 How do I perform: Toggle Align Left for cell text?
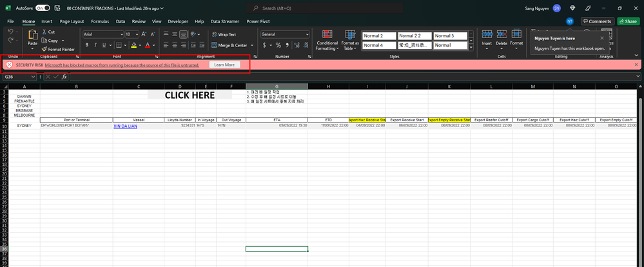click(x=166, y=45)
